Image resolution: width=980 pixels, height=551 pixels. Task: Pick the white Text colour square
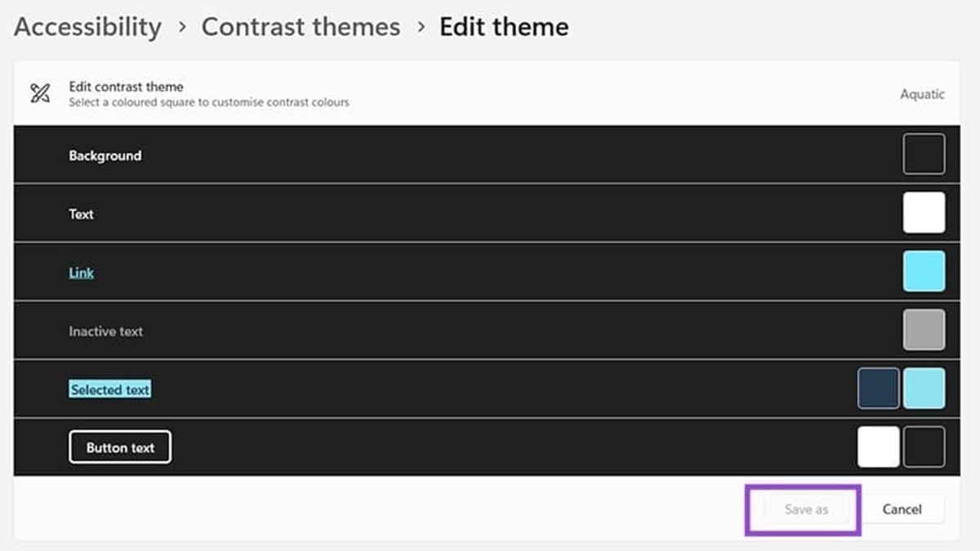point(924,213)
